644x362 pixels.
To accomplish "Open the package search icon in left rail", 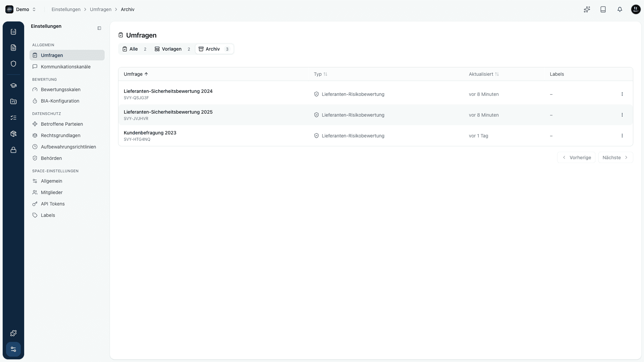I will (13, 134).
